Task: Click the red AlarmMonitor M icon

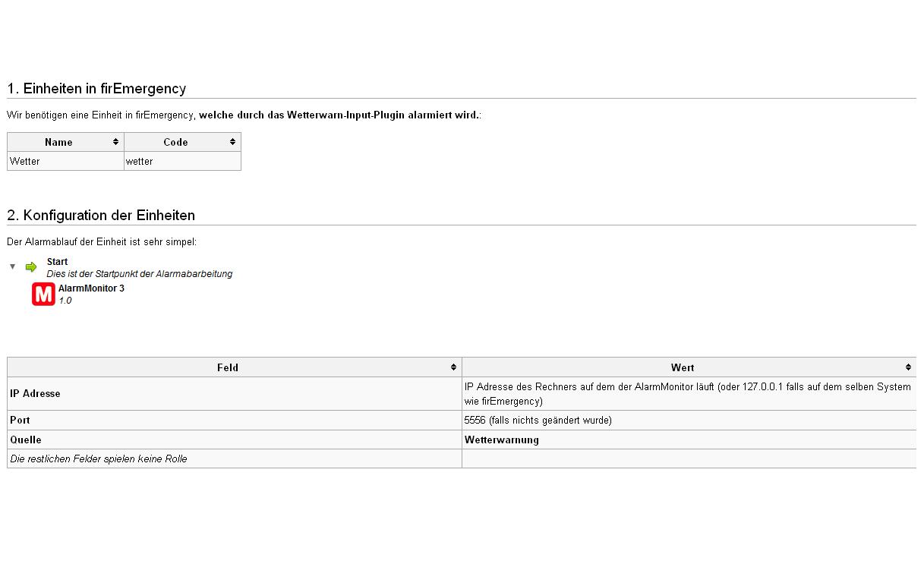Action: (x=43, y=294)
